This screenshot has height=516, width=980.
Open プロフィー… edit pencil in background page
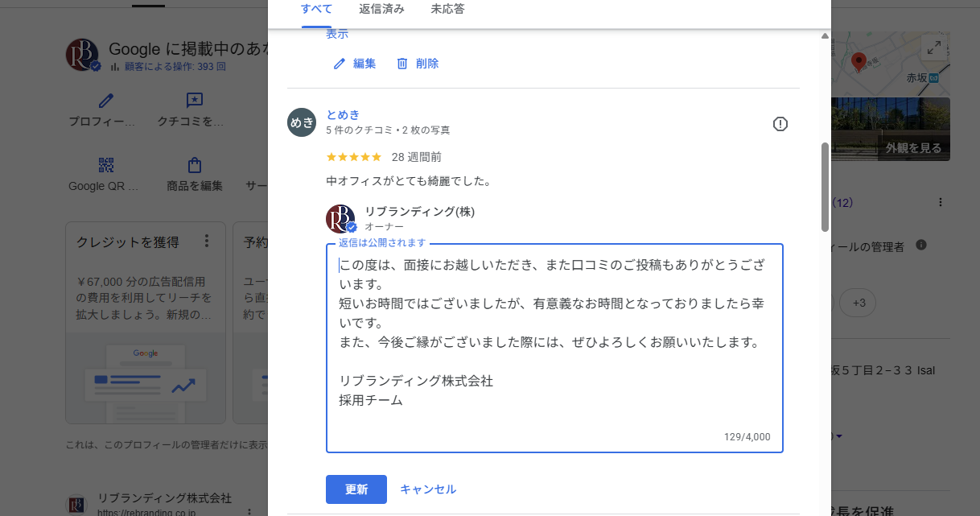[x=106, y=101]
